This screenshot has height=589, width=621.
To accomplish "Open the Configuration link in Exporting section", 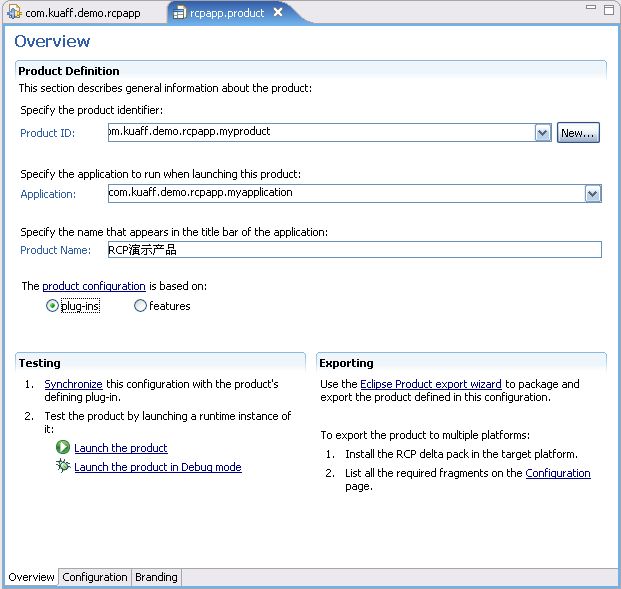I will tap(558, 473).
